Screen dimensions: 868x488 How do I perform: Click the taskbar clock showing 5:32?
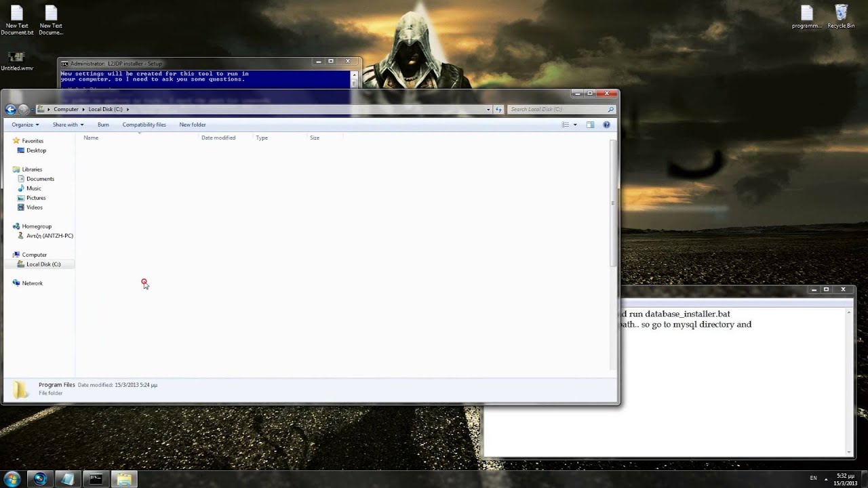pos(846,479)
